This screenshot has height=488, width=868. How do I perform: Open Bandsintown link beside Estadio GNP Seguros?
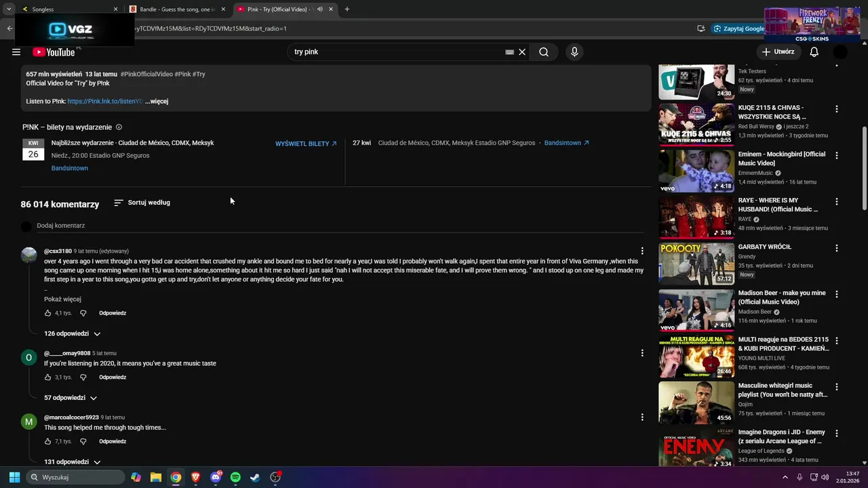coord(567,143)
